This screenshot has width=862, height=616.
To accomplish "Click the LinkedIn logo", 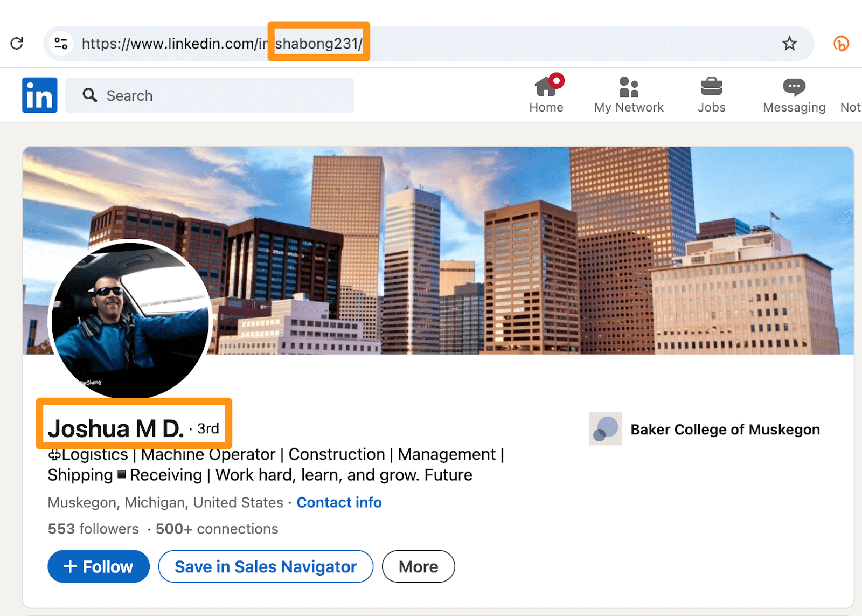I will point(39,95).
